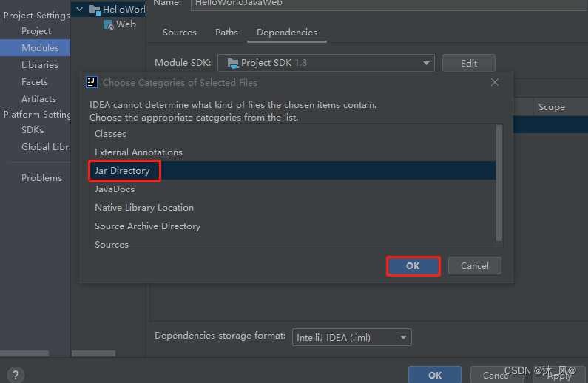
Task: Open the Problems section
Action: pyautogui.click(x=41, y=178)
